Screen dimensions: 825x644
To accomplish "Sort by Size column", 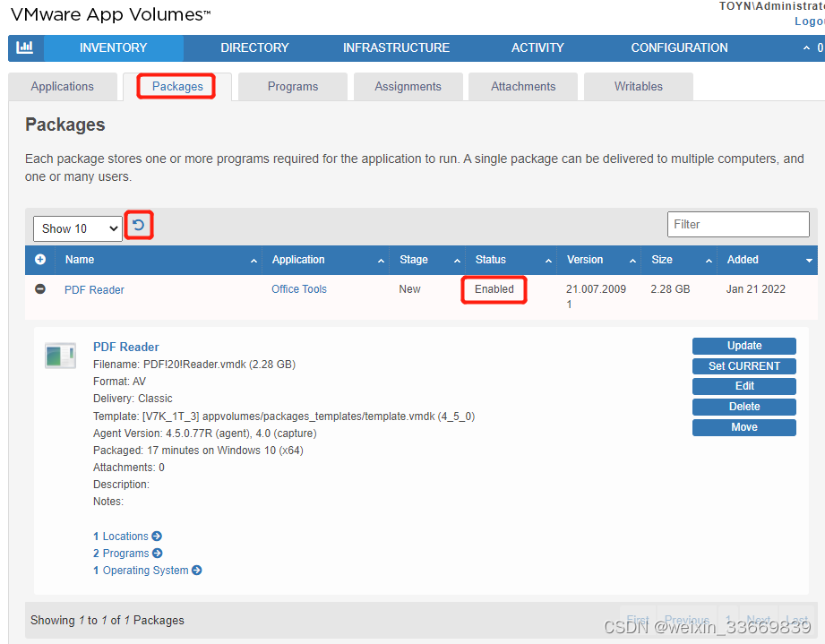I will pos(680,260).
